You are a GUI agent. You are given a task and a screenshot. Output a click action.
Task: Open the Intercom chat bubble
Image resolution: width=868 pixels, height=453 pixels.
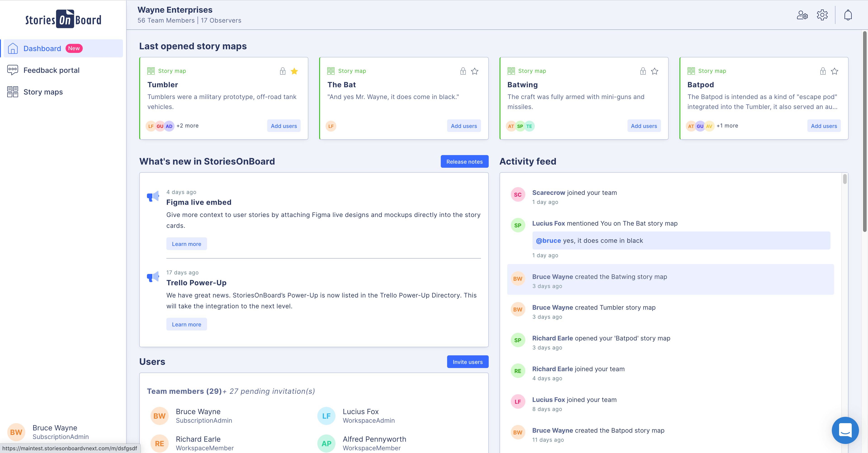pos(845,430)
